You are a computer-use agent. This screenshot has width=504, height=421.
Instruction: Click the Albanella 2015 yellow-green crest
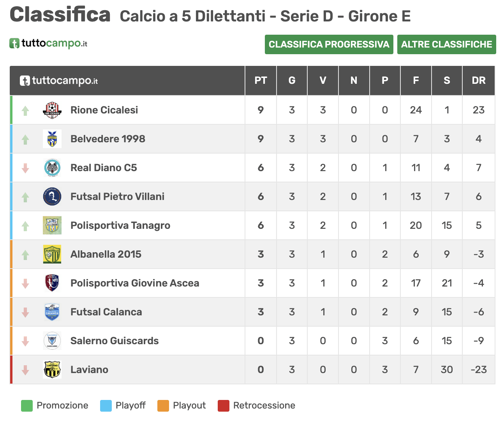[x=52, y=255]
